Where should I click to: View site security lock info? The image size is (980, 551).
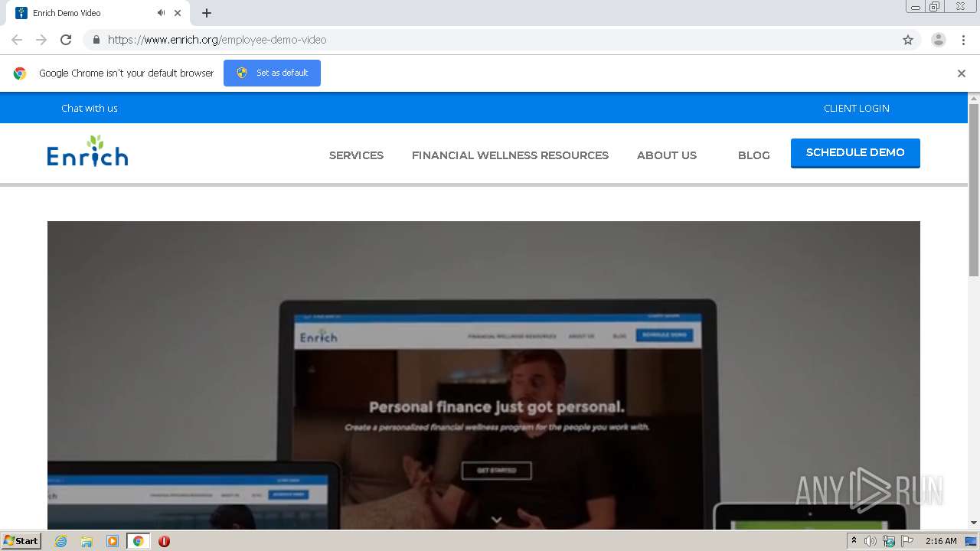(96, 40)
